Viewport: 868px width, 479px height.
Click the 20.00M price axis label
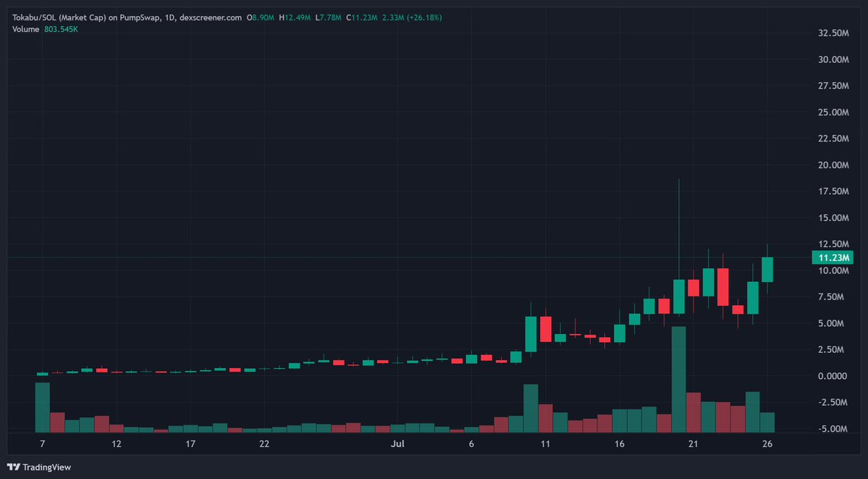point(833,165)
